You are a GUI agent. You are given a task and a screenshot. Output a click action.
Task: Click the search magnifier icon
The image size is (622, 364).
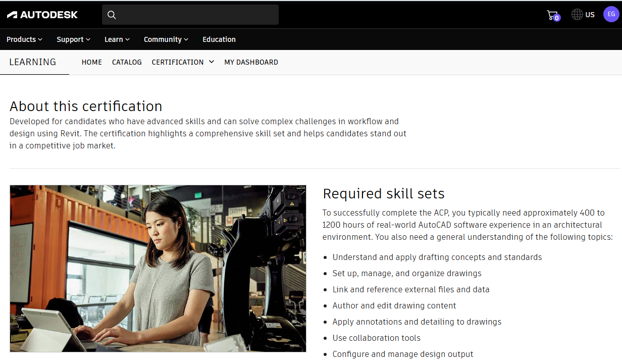tap(112, 15)
